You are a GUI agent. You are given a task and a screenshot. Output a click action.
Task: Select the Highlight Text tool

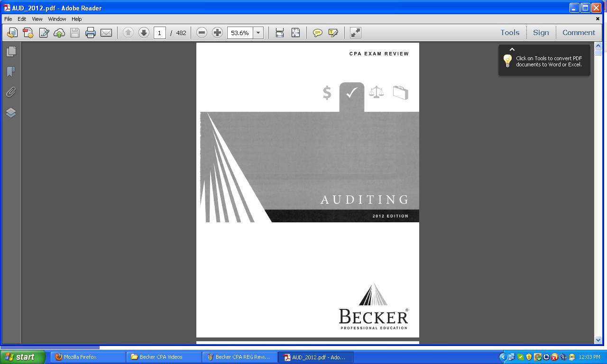tap(333, 33)
